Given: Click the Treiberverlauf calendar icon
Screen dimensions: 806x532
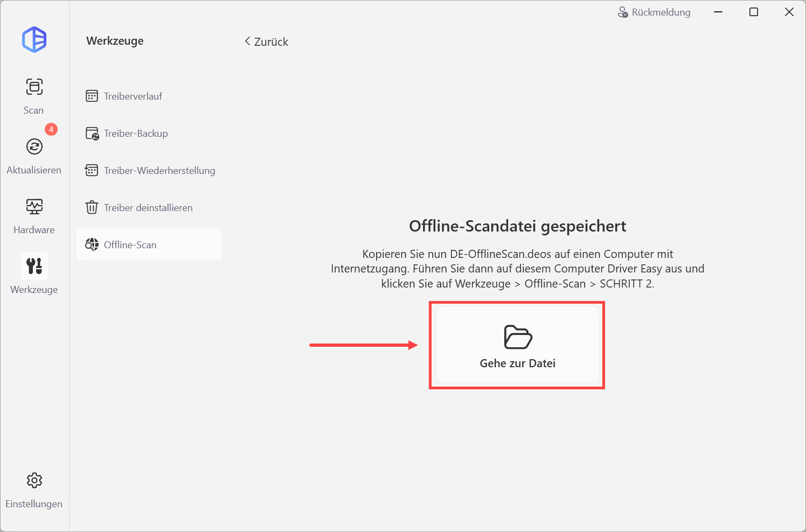Looking at the screenshot, I should (x=92, y=96).
